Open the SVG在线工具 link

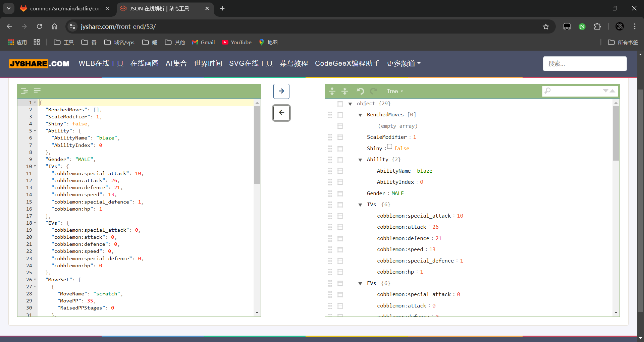point(251,63)
